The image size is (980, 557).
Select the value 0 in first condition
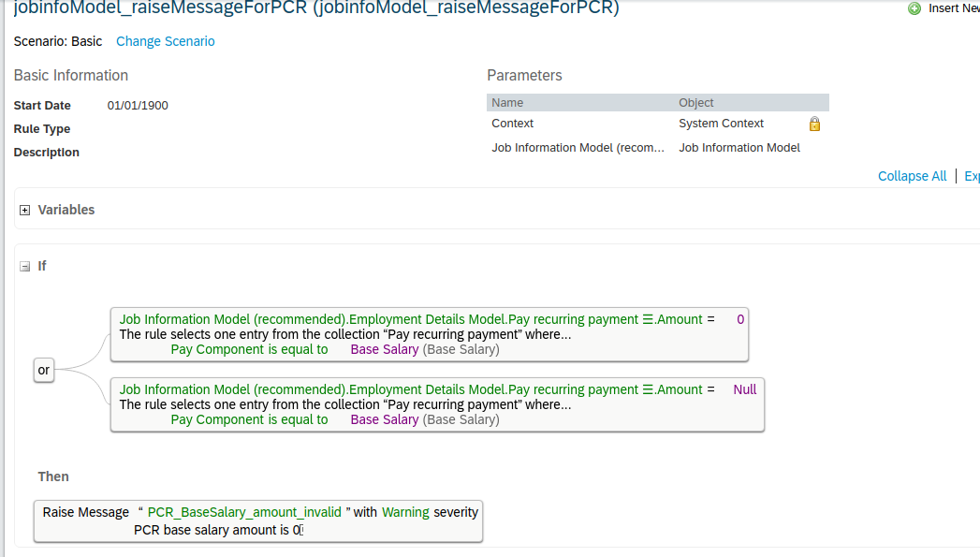point(740,319)
